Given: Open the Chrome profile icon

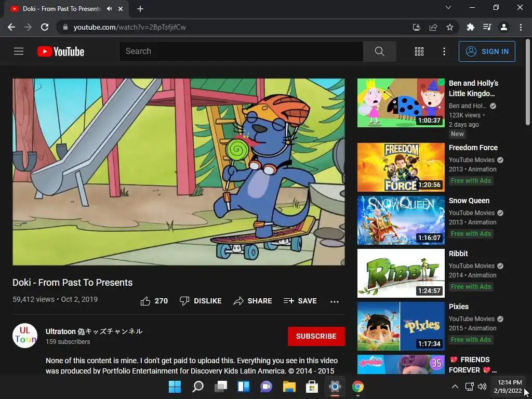Looking at the screenshot, I should [504, 27].
